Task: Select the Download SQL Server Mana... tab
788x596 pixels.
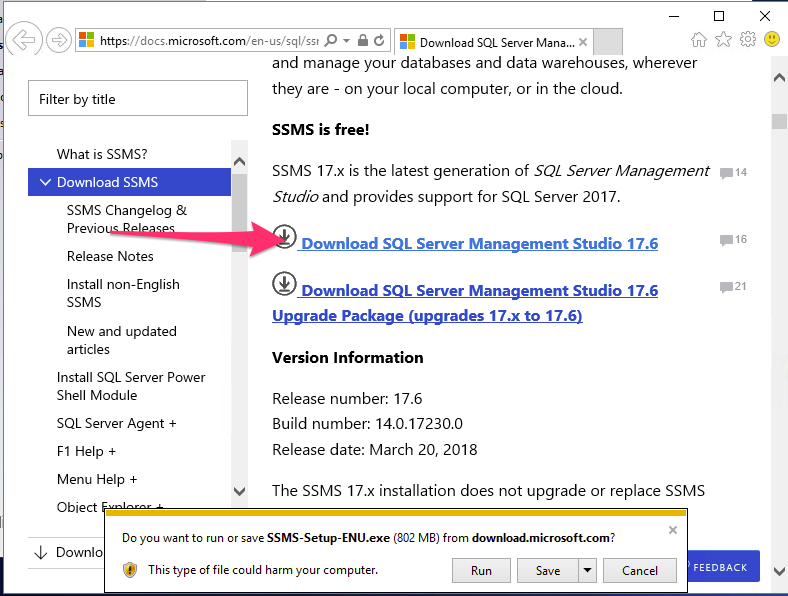Action: pyautogui.click(x=494, y=42)
